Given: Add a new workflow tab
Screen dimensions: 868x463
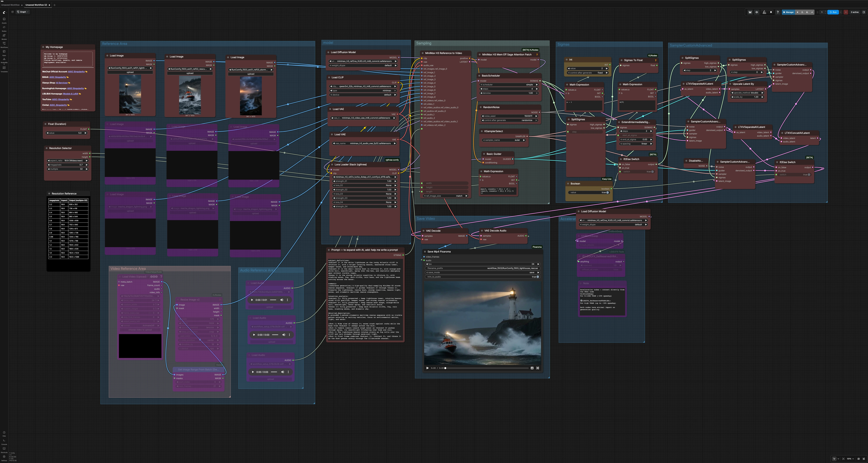Looking at the screenshot, I should point(55,5).
